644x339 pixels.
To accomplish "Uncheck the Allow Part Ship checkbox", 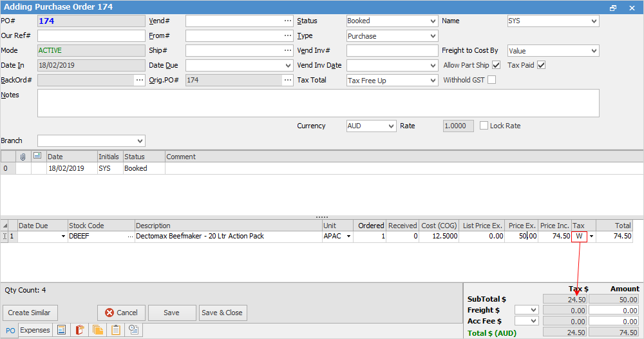I will coord(496,65).
